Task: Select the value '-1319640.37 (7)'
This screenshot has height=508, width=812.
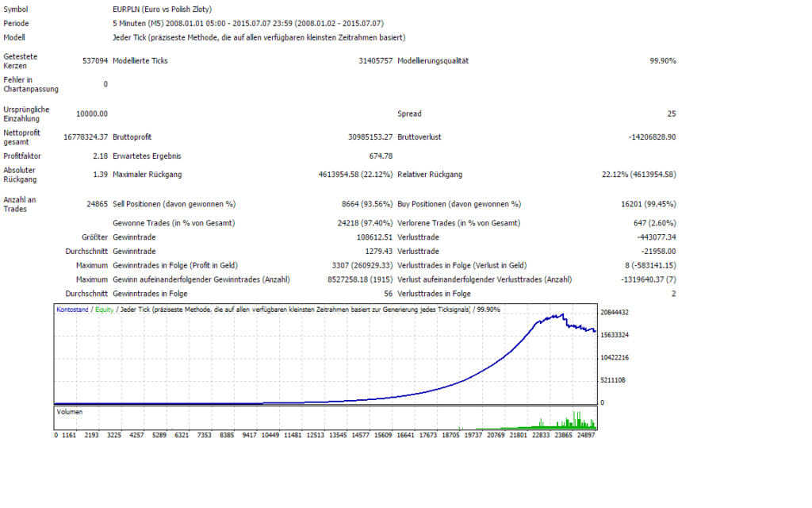Action: [x=649, y=279]
